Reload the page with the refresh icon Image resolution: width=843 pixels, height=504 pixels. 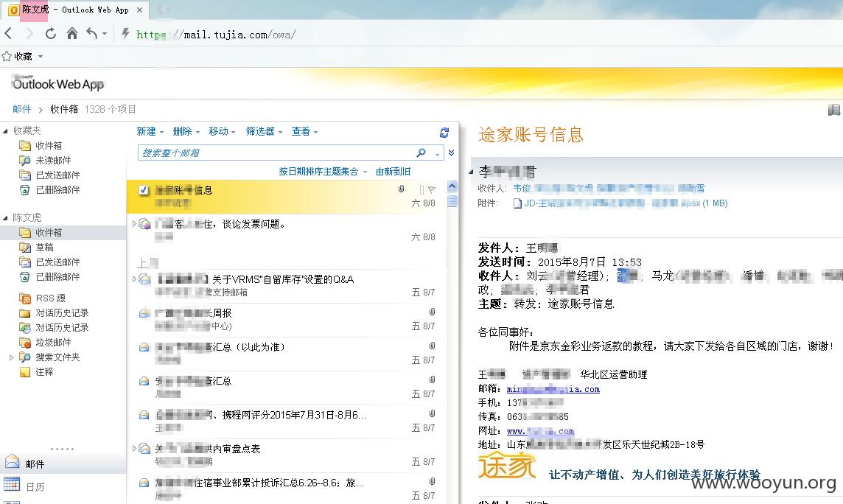pyautogui.click(x=51, y=34)
